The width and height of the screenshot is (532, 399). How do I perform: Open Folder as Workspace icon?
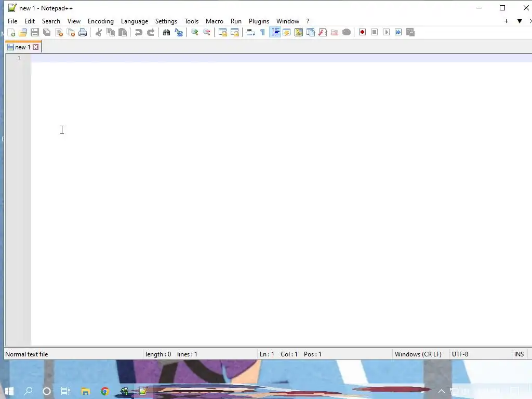pyautogui.click(x=335, y=33)
